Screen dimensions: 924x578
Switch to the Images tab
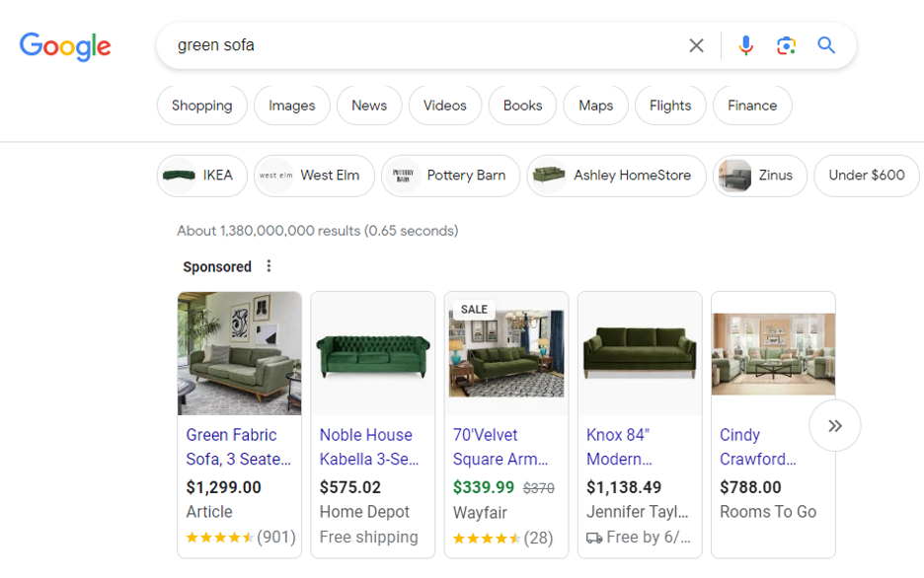point(291,106)
